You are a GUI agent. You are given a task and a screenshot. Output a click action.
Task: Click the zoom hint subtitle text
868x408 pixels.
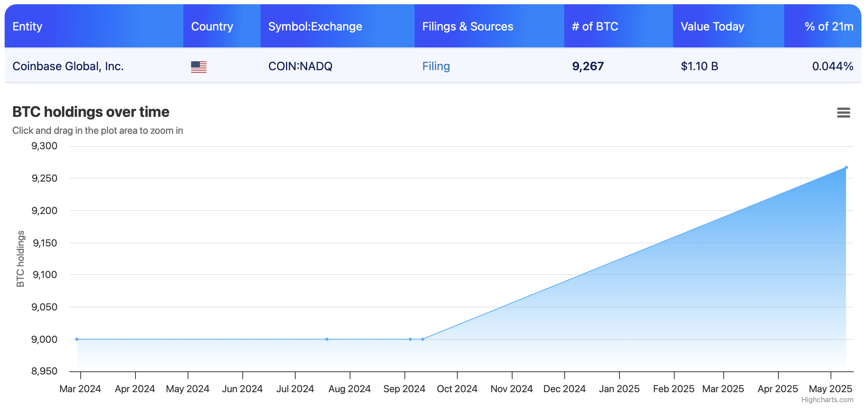click(98, 130)
